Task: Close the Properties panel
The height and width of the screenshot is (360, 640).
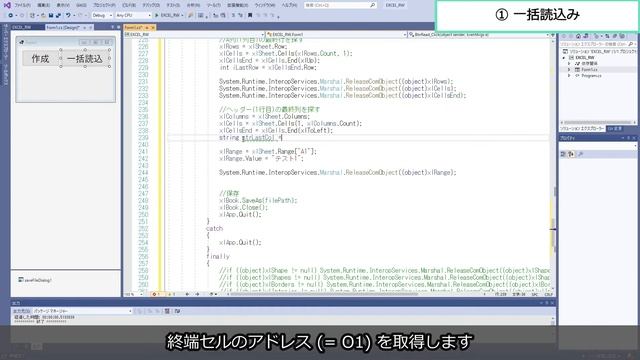Action: (x=634, y=138)
